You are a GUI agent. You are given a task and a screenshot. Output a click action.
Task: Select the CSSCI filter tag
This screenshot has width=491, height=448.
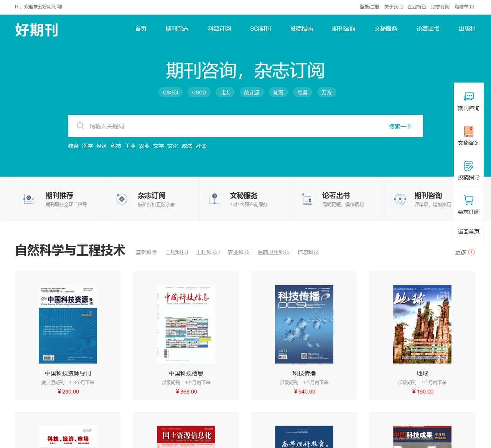coord(170,92)
